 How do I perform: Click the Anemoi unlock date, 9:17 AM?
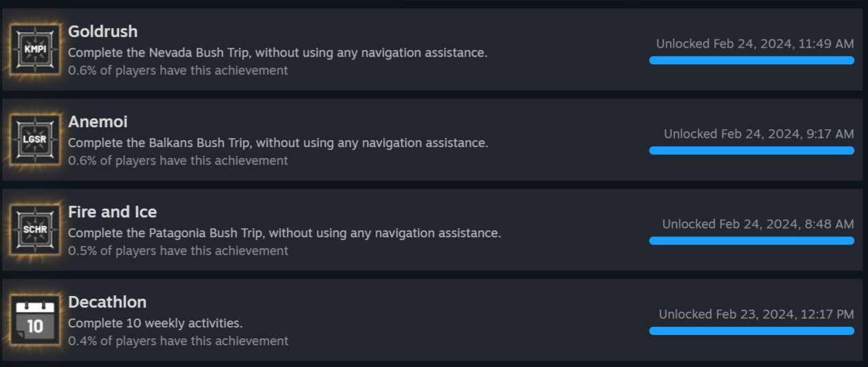(759, 134)
